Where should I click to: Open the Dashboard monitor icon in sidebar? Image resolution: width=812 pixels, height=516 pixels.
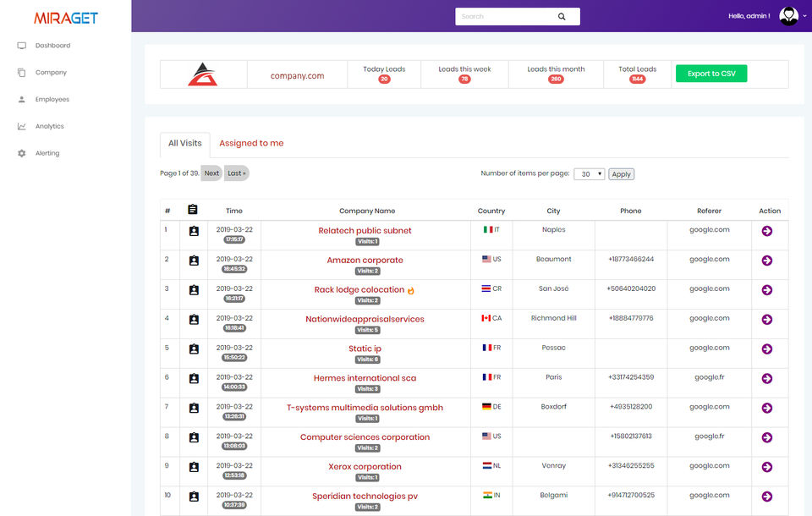point(22,46)
